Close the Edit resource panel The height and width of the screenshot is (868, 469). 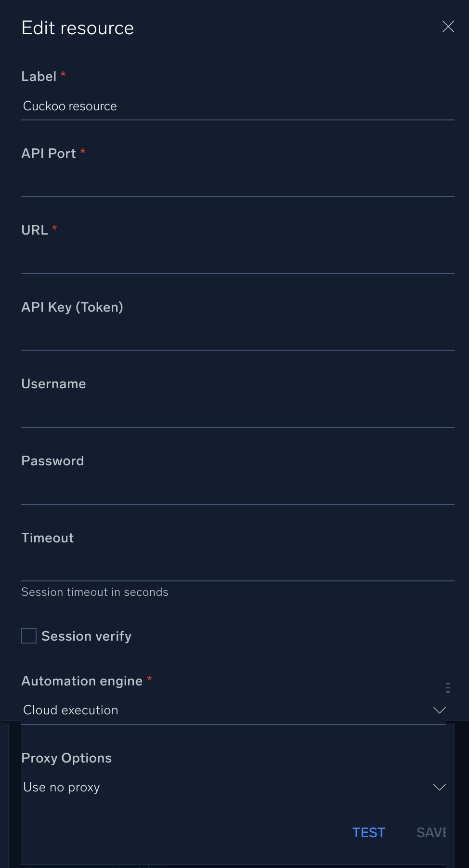[448, 27]
